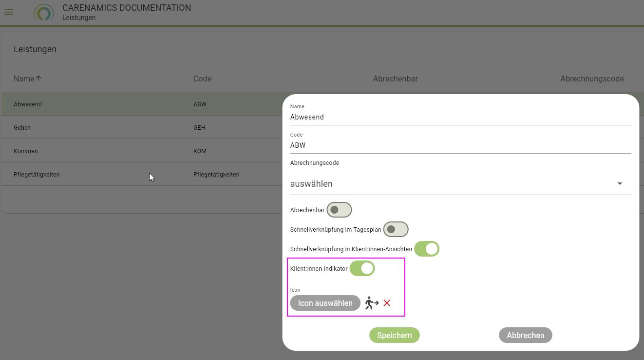Select the Kommen row in the table

coord(97,151)
